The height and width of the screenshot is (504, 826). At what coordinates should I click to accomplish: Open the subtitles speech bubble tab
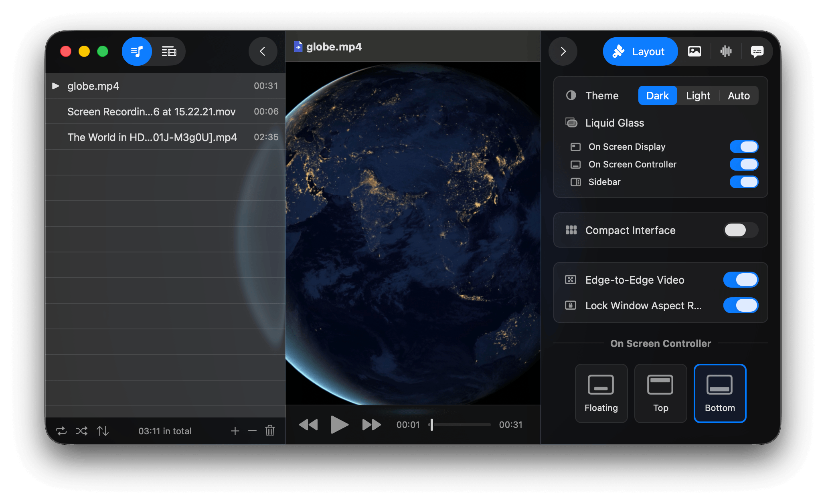[x=757, y=51]
